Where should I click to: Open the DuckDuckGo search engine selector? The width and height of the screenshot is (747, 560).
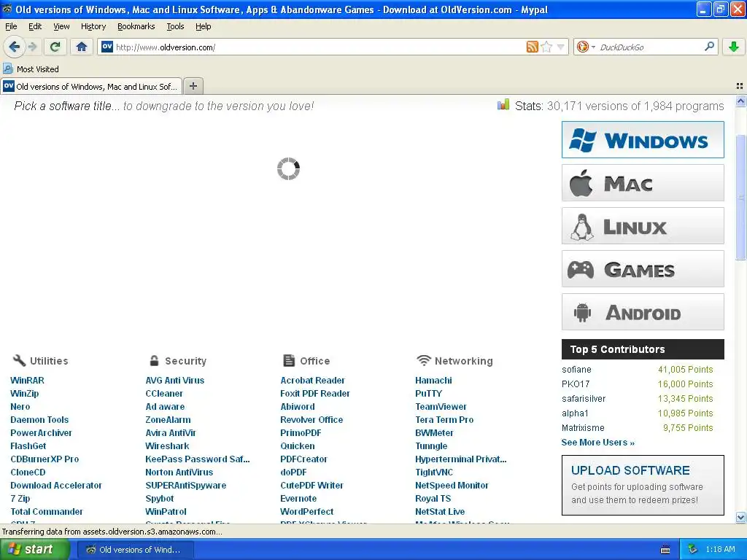(586, 47)
